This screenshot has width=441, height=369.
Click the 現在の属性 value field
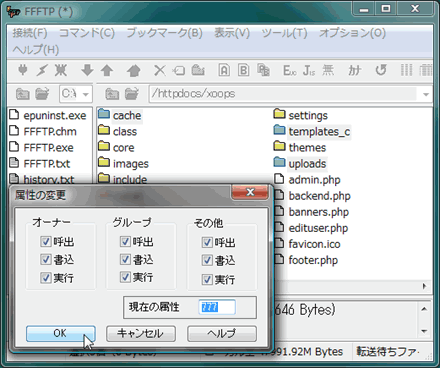point(217,307)
